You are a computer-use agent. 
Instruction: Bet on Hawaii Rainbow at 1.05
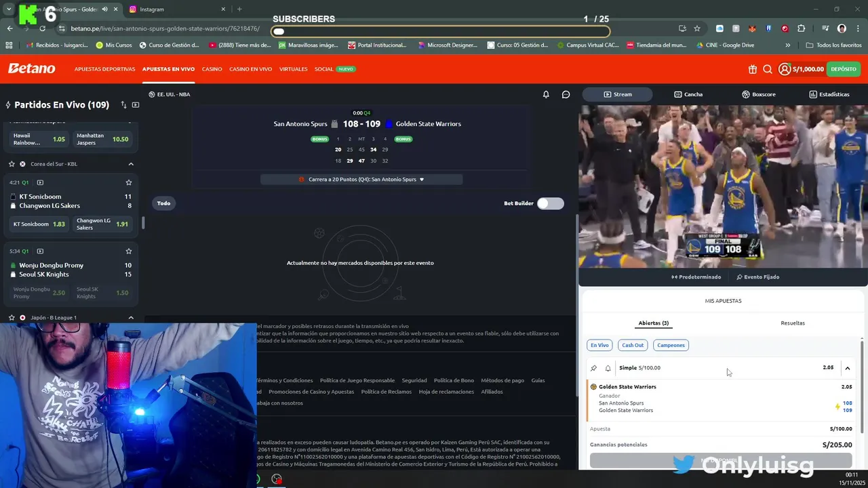(x=39, y=139)
